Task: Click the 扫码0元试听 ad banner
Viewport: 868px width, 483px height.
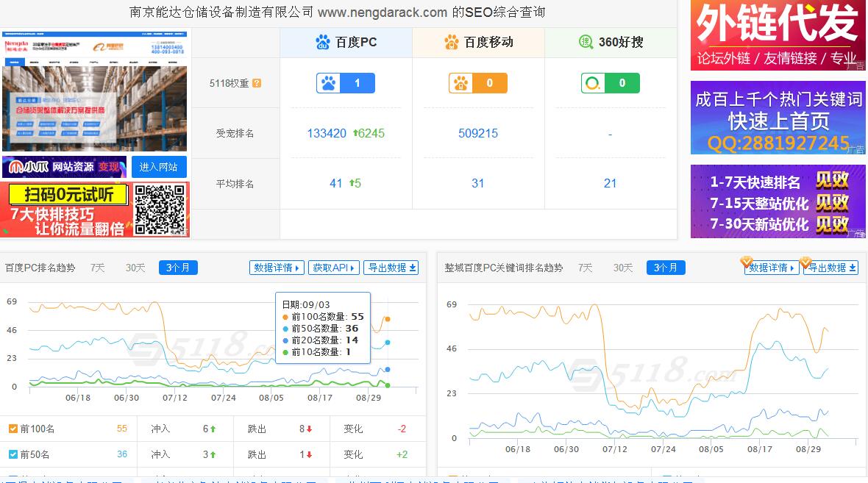Action: coord(95,210)
